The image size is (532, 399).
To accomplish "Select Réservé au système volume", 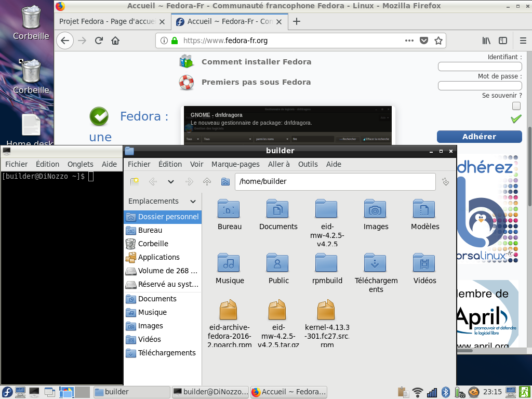I will (163, 284).
